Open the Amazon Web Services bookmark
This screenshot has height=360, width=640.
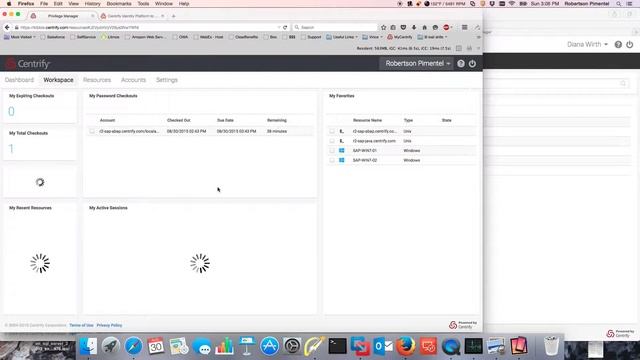[145, 37]
